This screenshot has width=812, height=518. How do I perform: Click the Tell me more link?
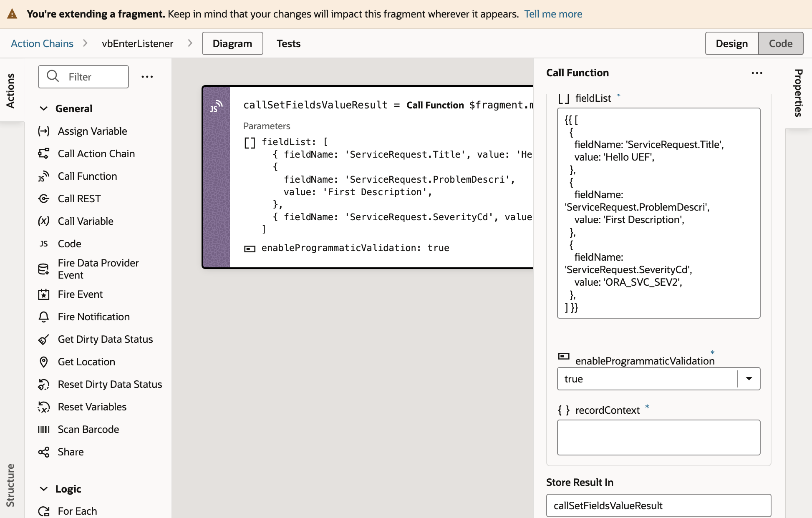pos(553,14)
